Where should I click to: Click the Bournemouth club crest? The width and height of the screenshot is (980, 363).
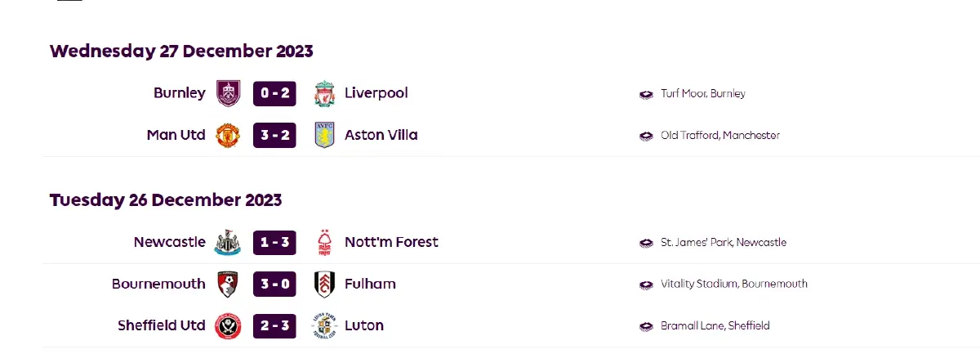(x=228, y=284)
